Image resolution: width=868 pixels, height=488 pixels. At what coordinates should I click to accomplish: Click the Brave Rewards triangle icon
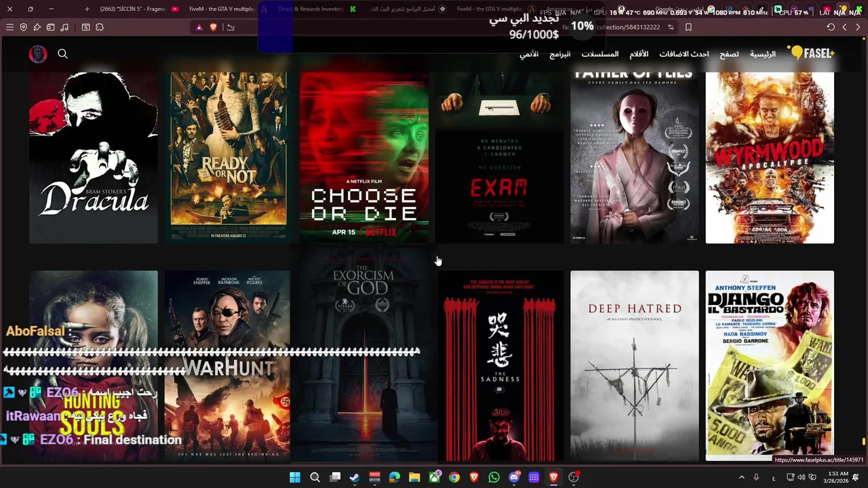click(x=199, y=27)
